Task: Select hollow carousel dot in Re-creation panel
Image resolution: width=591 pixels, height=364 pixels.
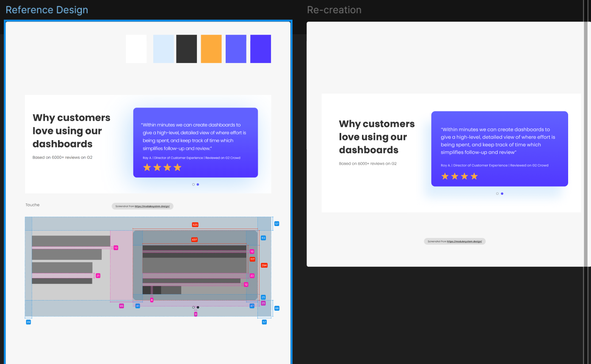Action: [x=497, y=193]
